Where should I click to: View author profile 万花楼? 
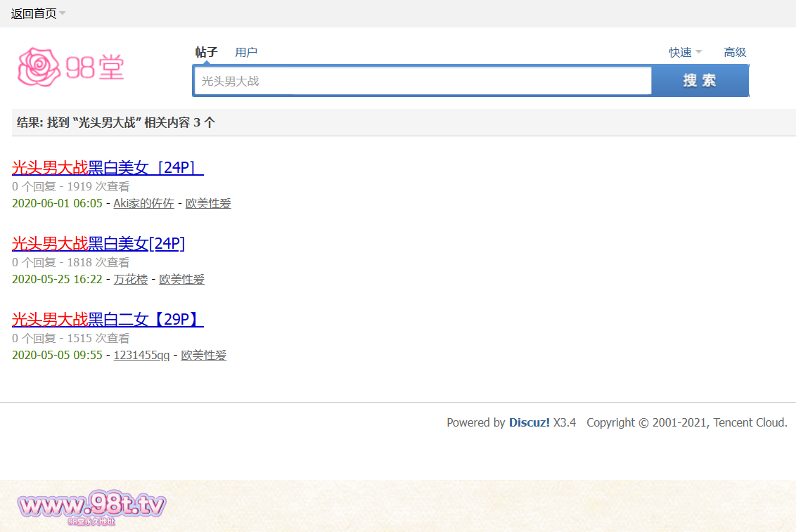coord(131,279)
